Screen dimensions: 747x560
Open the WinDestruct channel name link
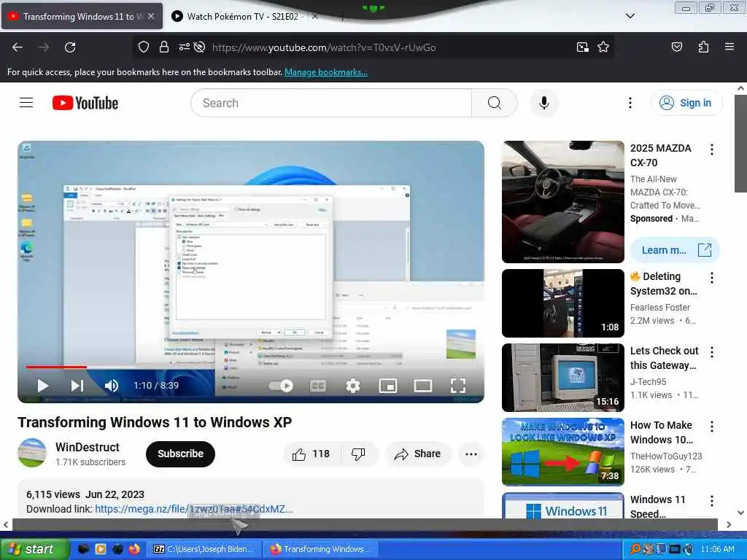coord(88,448)
